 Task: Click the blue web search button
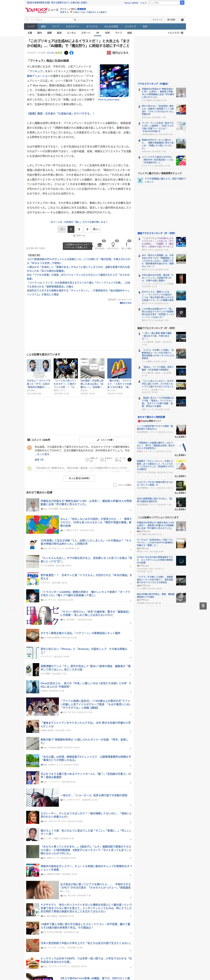tap(182, 3)
